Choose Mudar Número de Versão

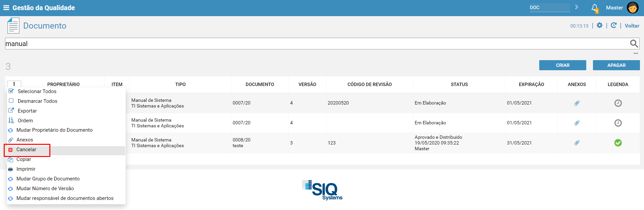[x=45, y=188]
